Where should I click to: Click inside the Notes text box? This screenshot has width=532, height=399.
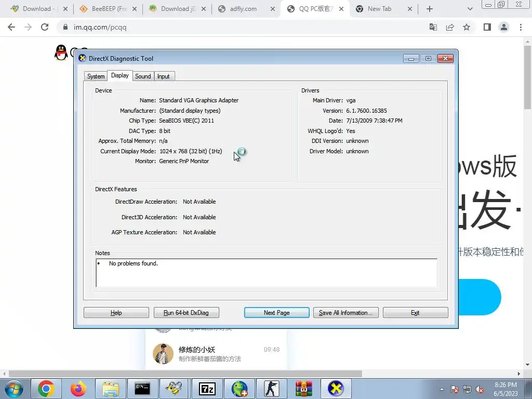pyautogui.click(x=267, y=273)
